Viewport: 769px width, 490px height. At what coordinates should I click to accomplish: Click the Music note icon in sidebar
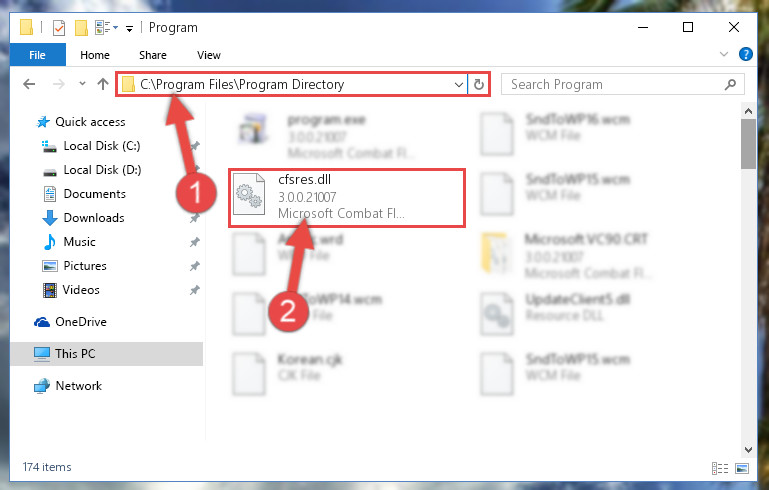[x=50, y=242]
